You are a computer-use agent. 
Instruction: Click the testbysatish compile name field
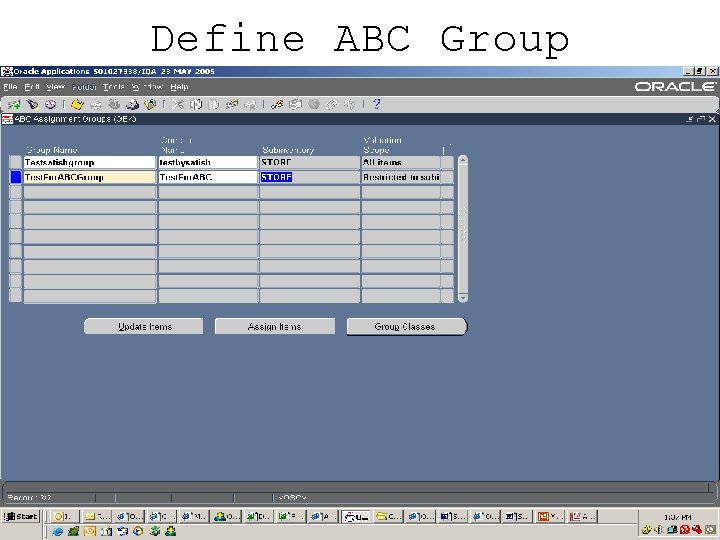click(208, 162)
